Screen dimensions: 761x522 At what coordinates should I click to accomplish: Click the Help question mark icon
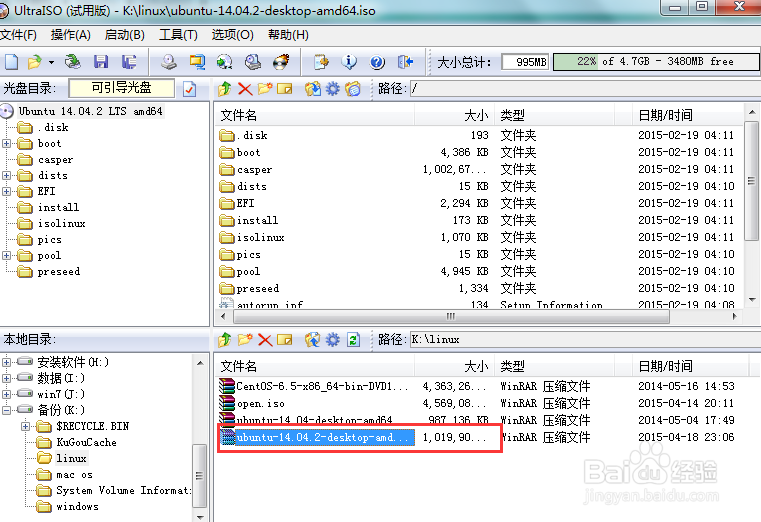point(377,62)
